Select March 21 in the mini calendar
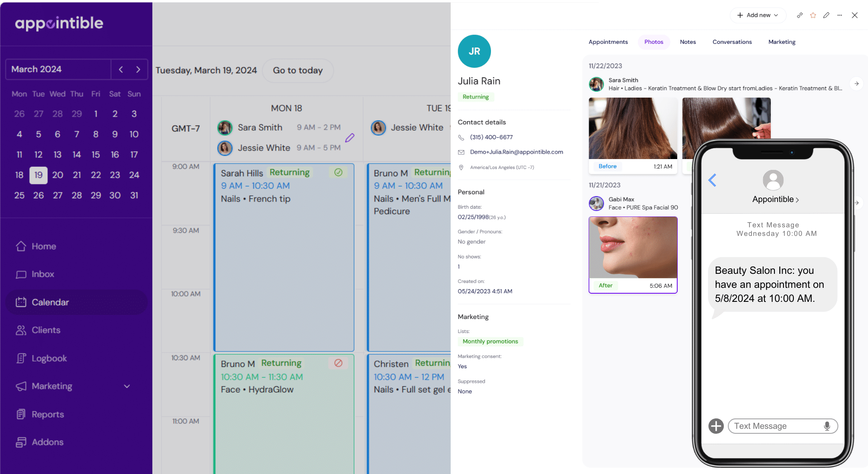The image size is (868, 474). (x=77, y=175)
